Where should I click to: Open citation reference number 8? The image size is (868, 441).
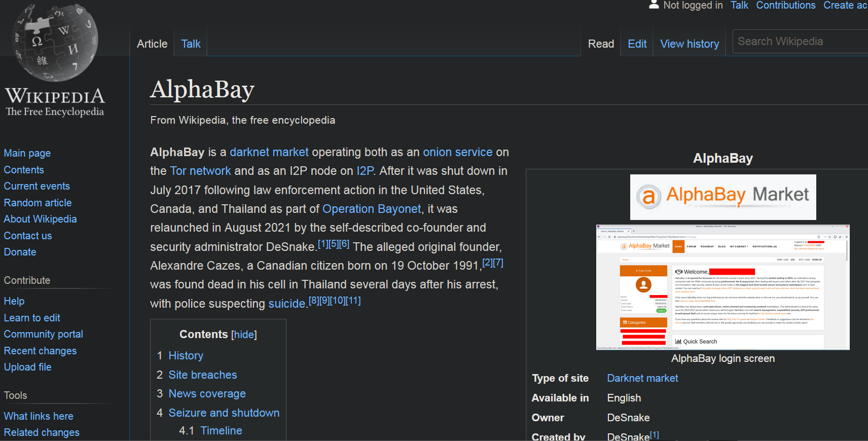pos(314,301)
